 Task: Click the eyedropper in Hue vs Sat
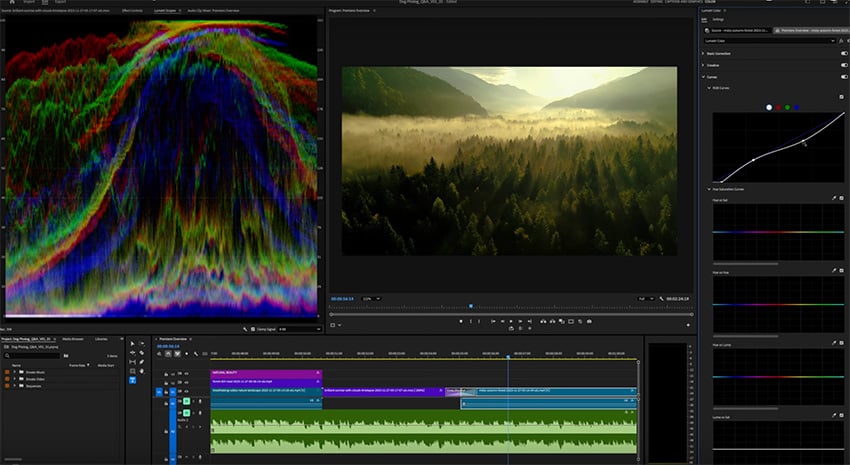[833, 198]
